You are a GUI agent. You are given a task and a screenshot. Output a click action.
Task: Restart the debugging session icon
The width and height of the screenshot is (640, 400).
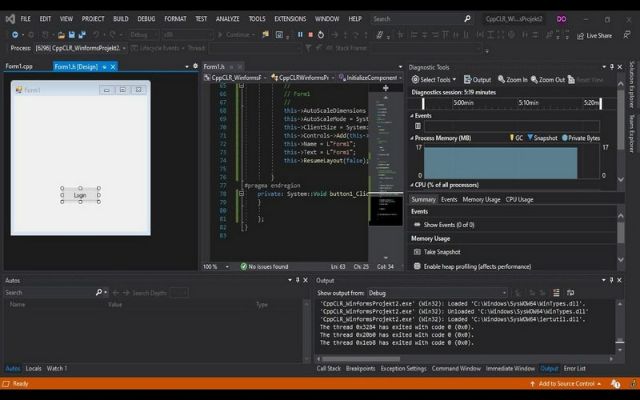[321, 35]
